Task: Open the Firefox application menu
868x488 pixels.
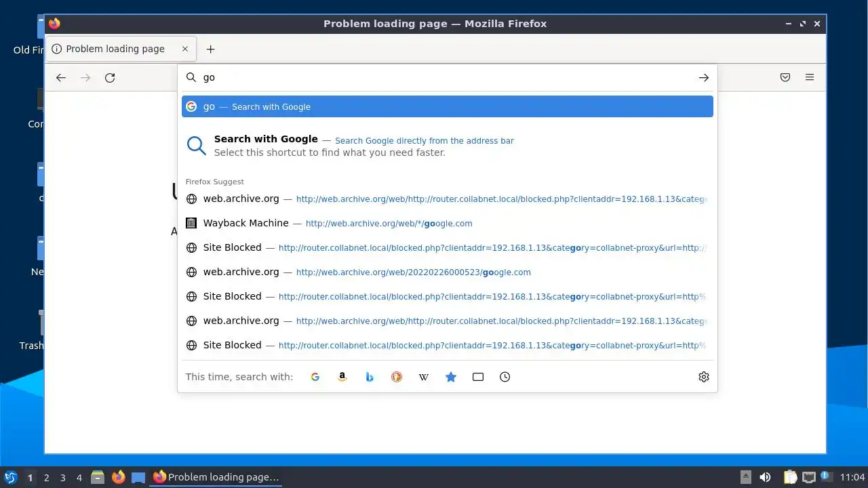Action: pos(810,77)
